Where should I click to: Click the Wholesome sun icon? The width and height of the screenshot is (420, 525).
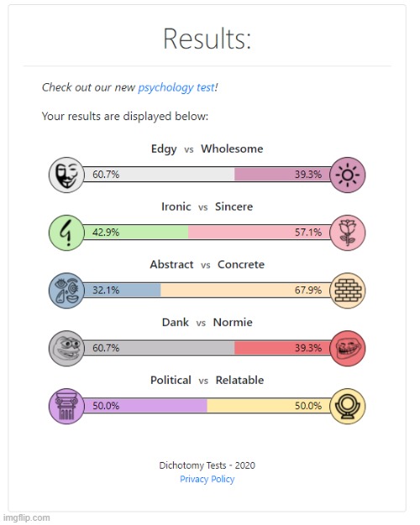coord(347,175)
